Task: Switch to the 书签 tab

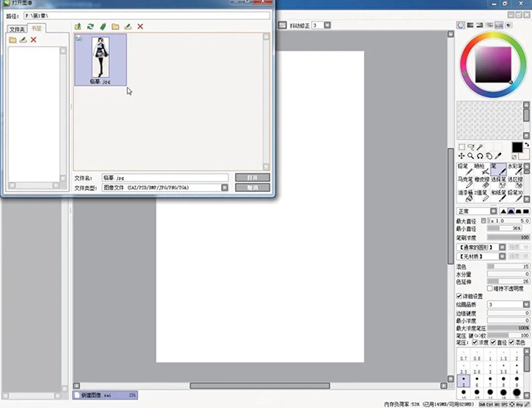Action: tap(37, 28)
